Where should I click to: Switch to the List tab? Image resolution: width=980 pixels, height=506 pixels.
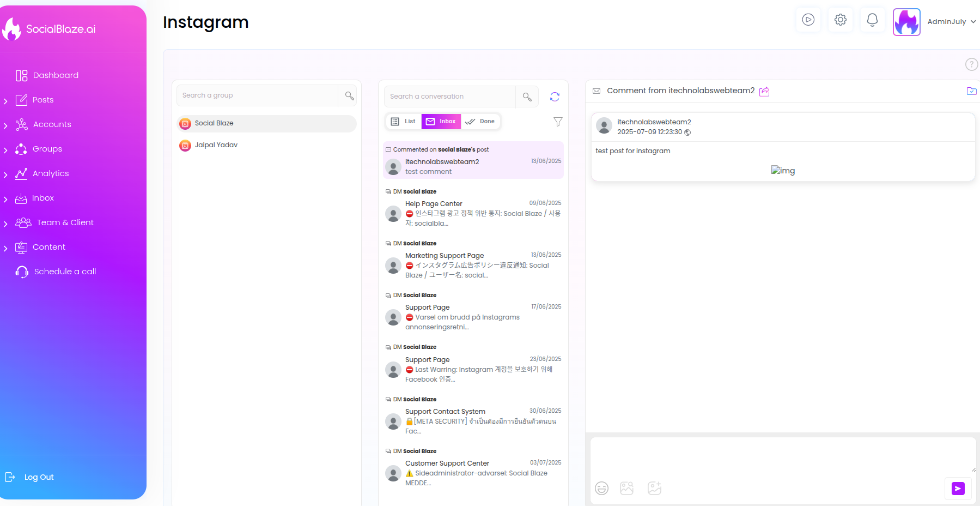tap(404, 122)
